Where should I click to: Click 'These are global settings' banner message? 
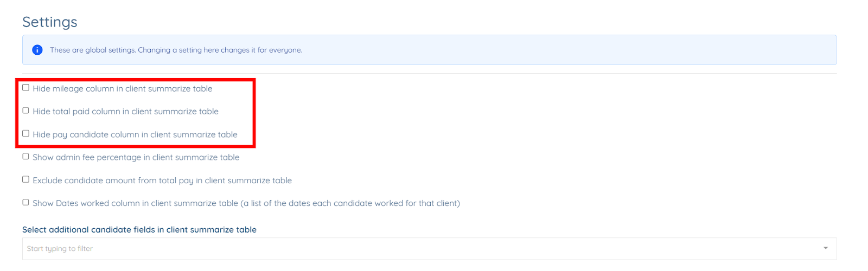(x=176, y=50)
